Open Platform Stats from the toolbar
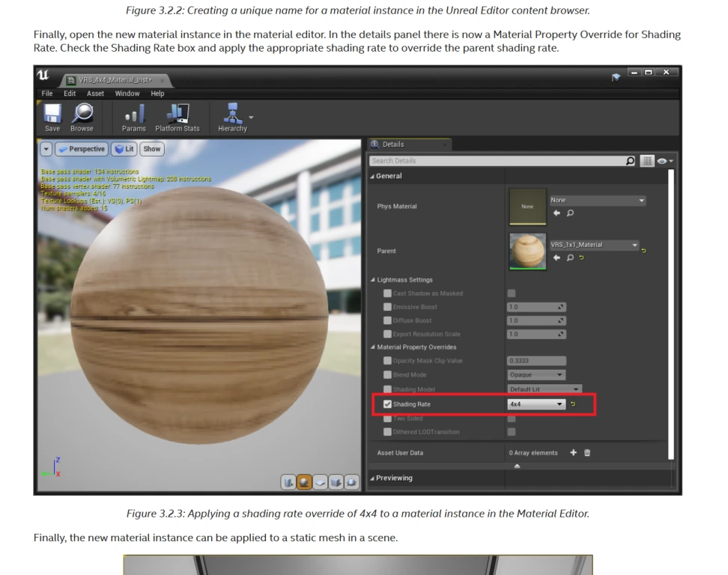 tap(178, 114)
